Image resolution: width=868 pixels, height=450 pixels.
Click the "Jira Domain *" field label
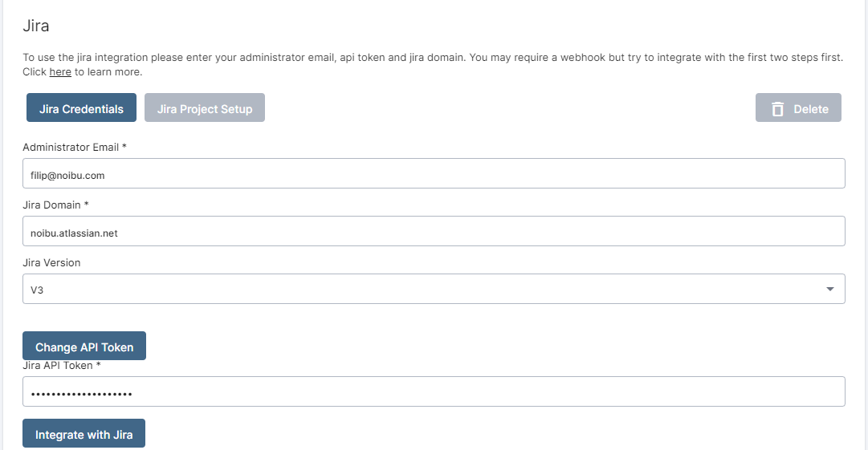click(55, 205)
